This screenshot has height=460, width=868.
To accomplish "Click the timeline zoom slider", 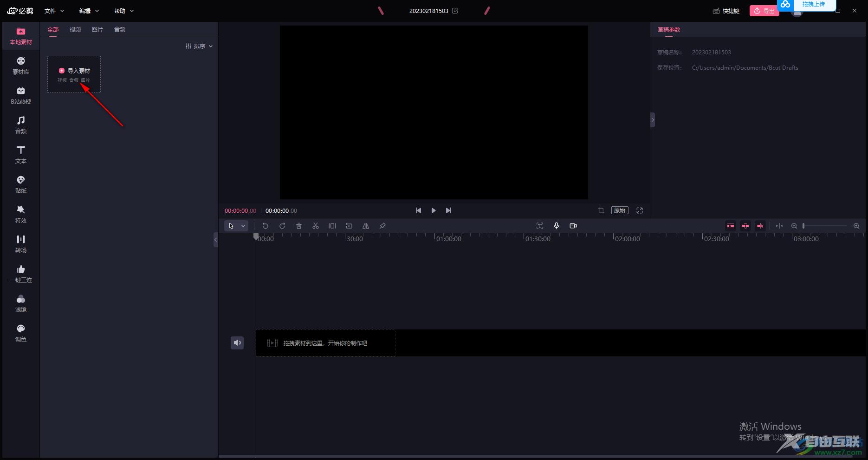I will click(825, 226).
